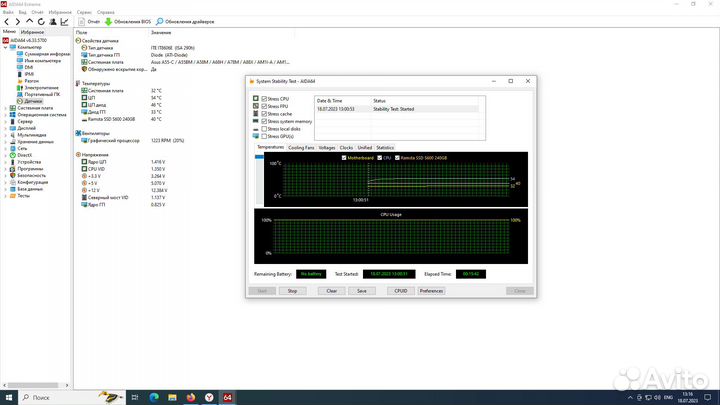Click the graph chart toolbar icon
The image size is (720, 405).
[65, 22]
